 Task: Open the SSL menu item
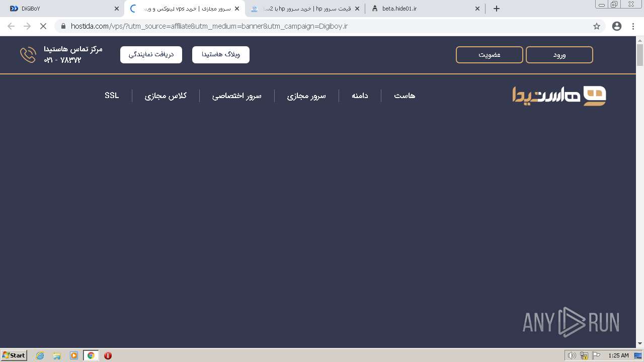(112, 96)
